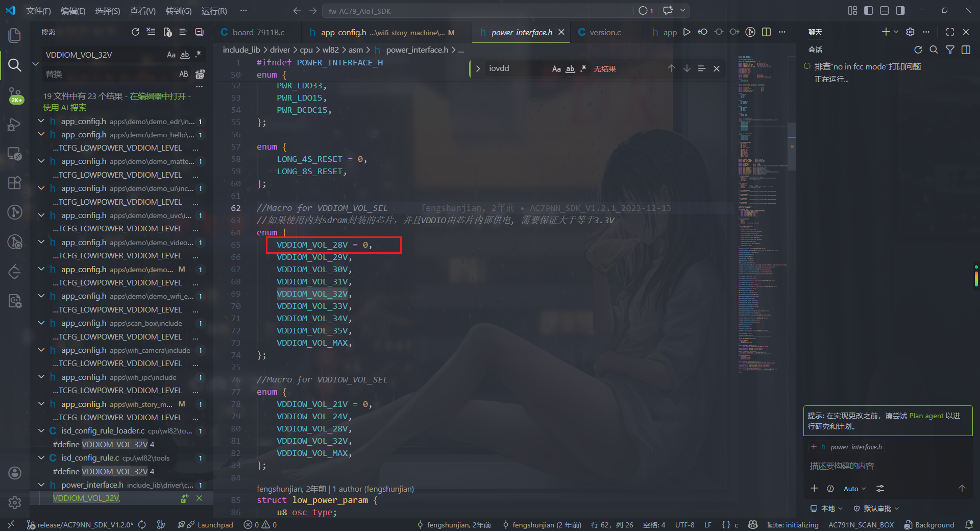This screenshot has width=980, height=531.
Task: Open the Auto model dropdown in chat
Action: (x=854, y=489)
